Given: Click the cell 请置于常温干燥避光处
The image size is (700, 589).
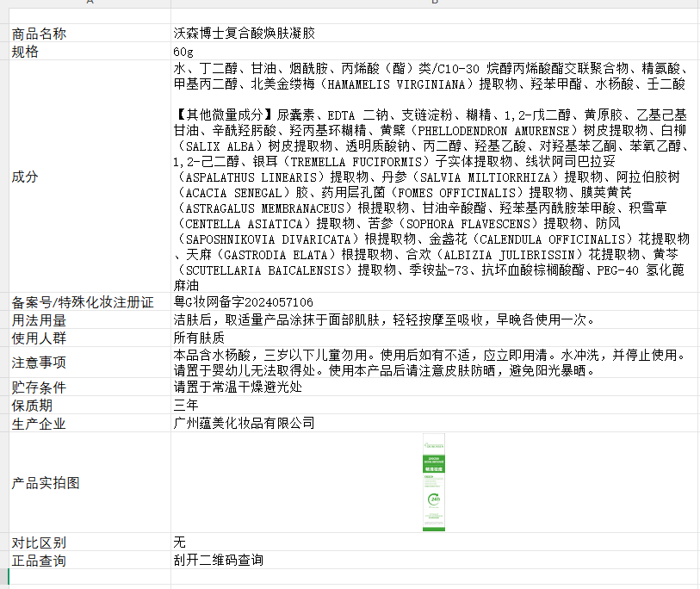Looking at the screenshot, I should 435,387.
